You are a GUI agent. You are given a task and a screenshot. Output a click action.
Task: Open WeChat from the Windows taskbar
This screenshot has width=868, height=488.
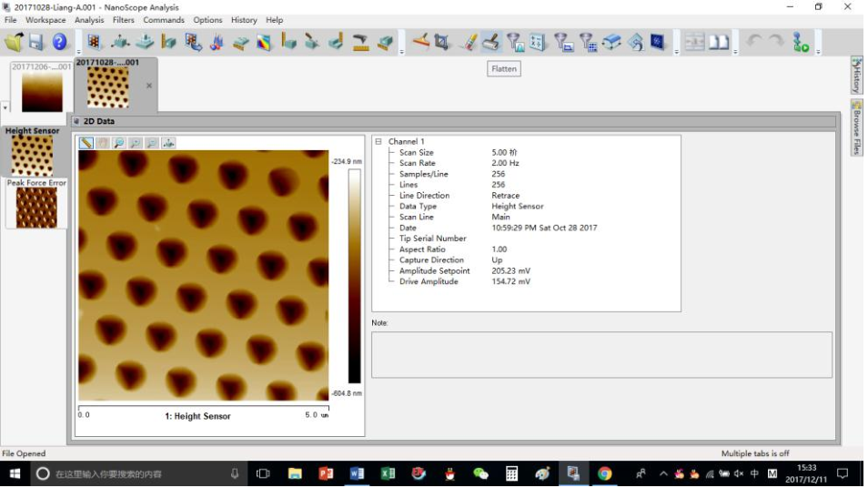[480, 473]
